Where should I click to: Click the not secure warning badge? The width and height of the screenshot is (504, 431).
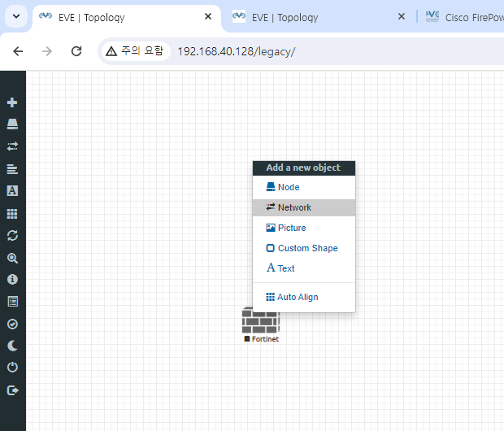pos(135,51)
